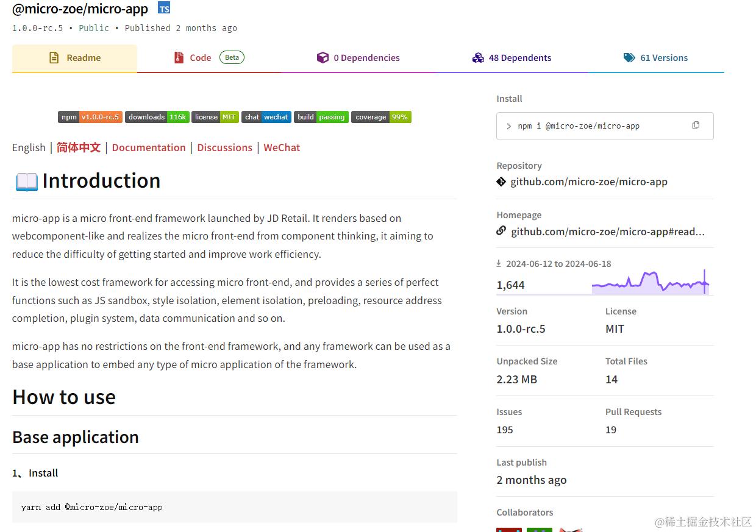The height and width of the screenshot is (532, 756).
Task: Click the yarn add @micro-zoe/micro-app code block
Action: point(235,507)
